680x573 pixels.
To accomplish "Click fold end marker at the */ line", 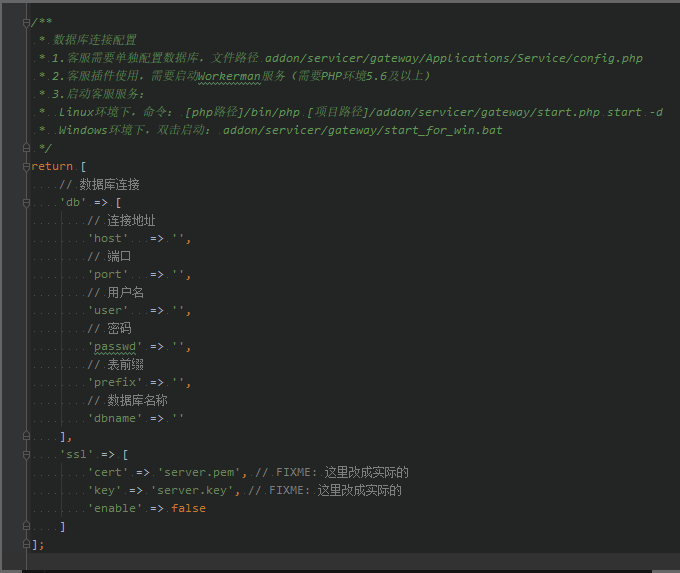I will click(x=26, y=148).
